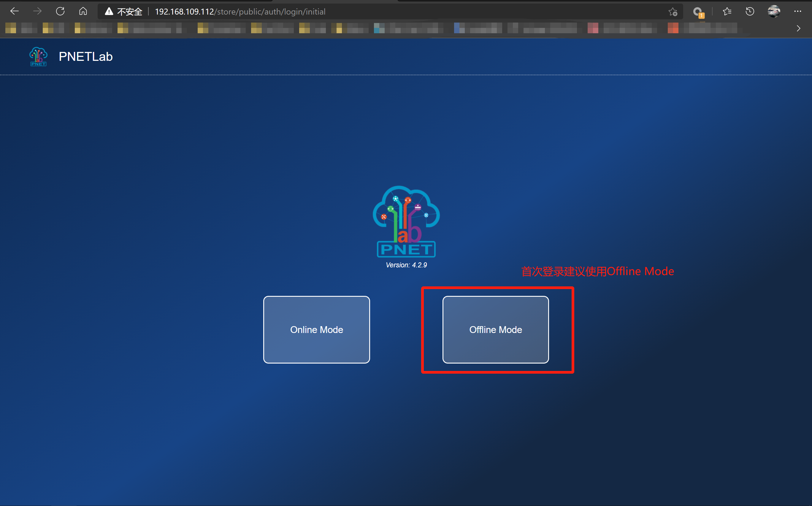Click the large PNET cloud logo

coord(406,222)
